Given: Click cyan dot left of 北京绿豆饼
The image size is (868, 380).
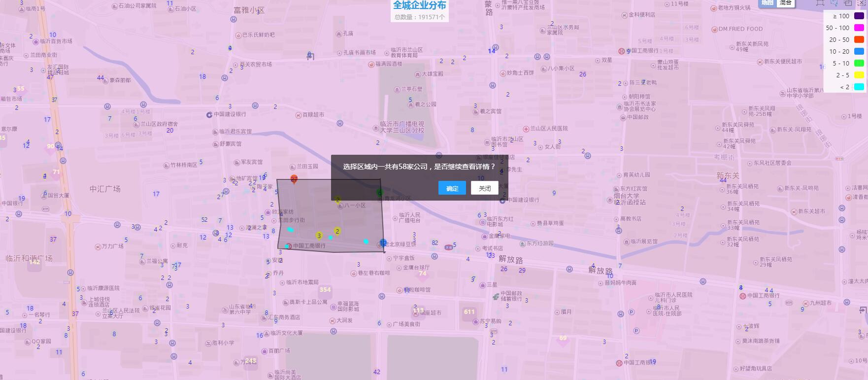Looking at the screenshot, I should tap(366, 242).
